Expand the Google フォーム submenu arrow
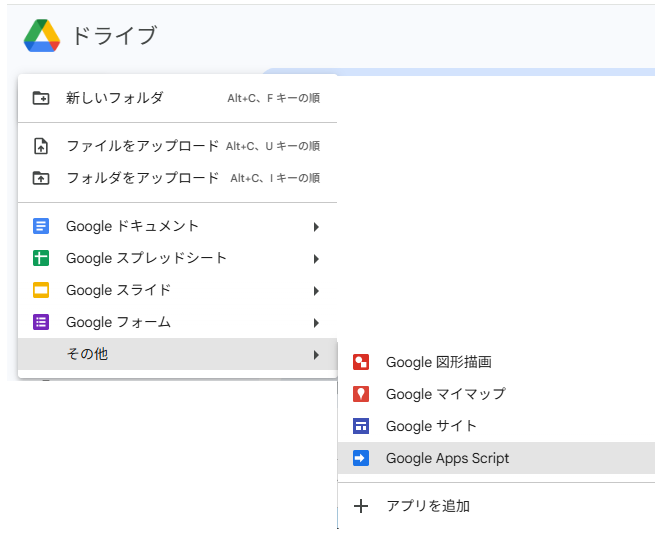The width and height of the screenshot is (656, 550). click(x=316, y=323)
